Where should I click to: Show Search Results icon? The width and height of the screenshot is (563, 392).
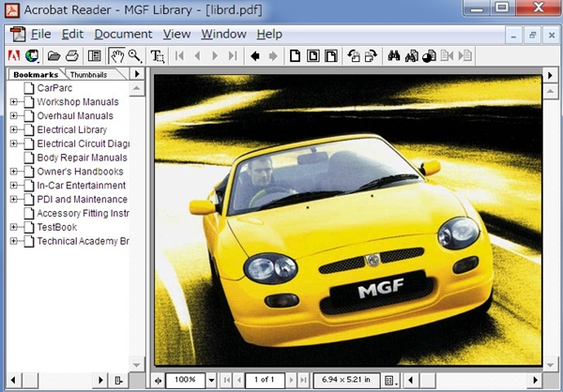pyautogui.click(x=429, y=56)
